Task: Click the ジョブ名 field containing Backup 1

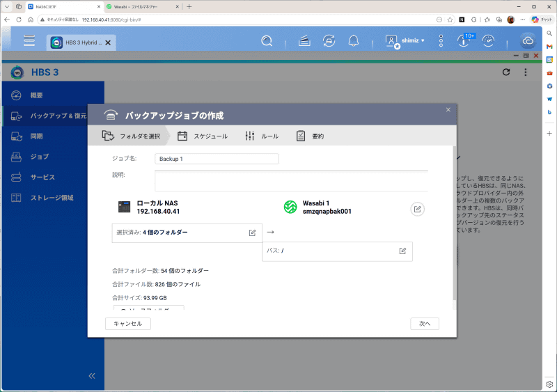Action: 217,159
